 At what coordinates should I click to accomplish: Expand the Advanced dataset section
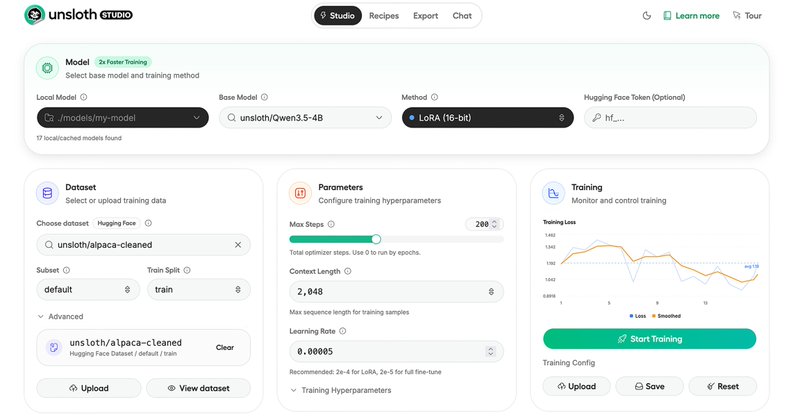point(60,316)
